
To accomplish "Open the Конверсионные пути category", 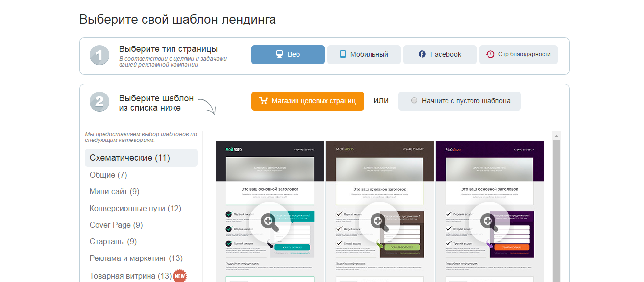I will click(135, 208).
